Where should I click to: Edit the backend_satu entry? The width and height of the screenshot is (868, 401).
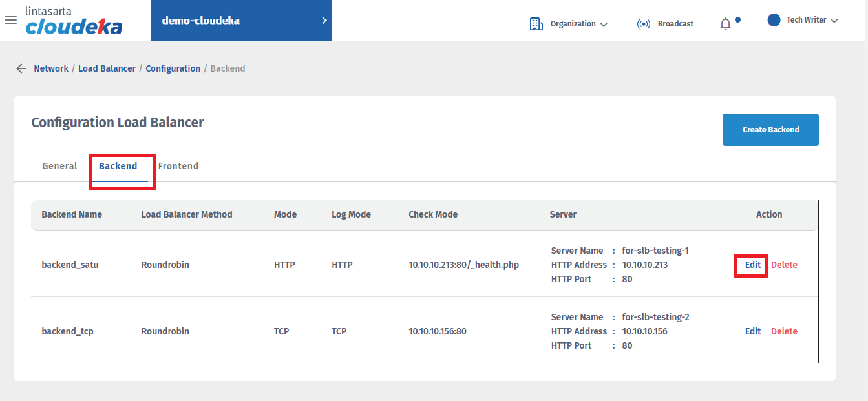pyautogui.click(x=752, y=265)
